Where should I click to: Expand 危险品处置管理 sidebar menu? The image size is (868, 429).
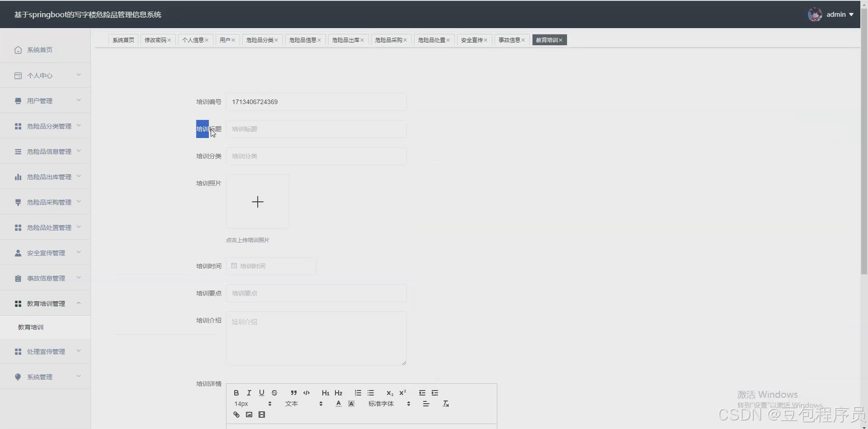point(45,227)
